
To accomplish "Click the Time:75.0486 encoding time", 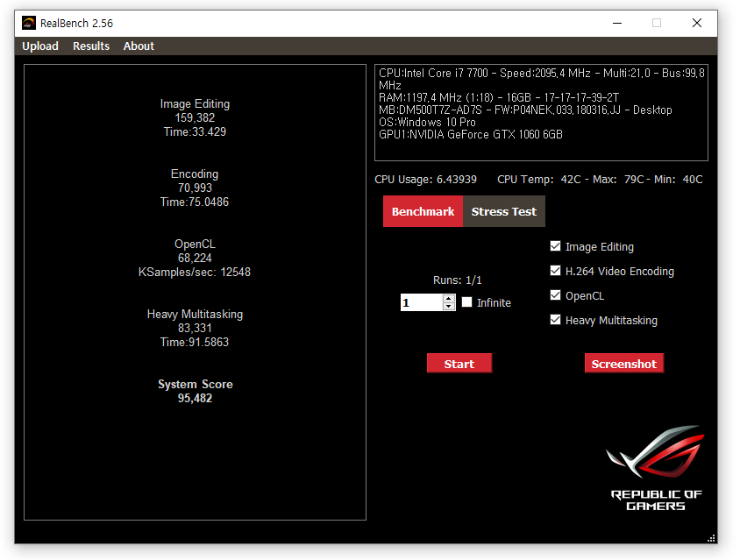I will [195, 202].
